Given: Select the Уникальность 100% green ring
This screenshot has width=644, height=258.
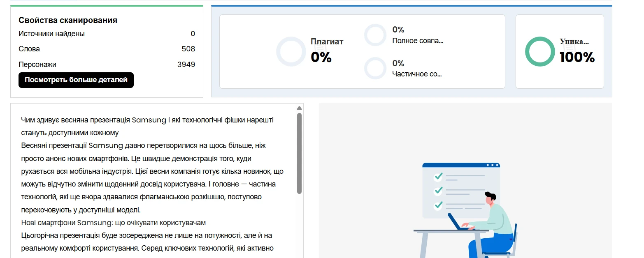Looking at the screenshot, I should (539, 51).
